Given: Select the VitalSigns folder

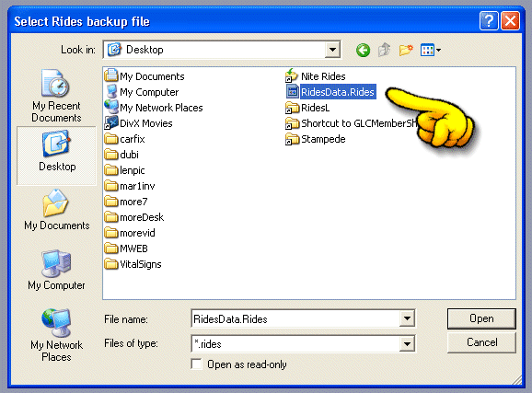Looking at the screenshot, I should 133,264.
